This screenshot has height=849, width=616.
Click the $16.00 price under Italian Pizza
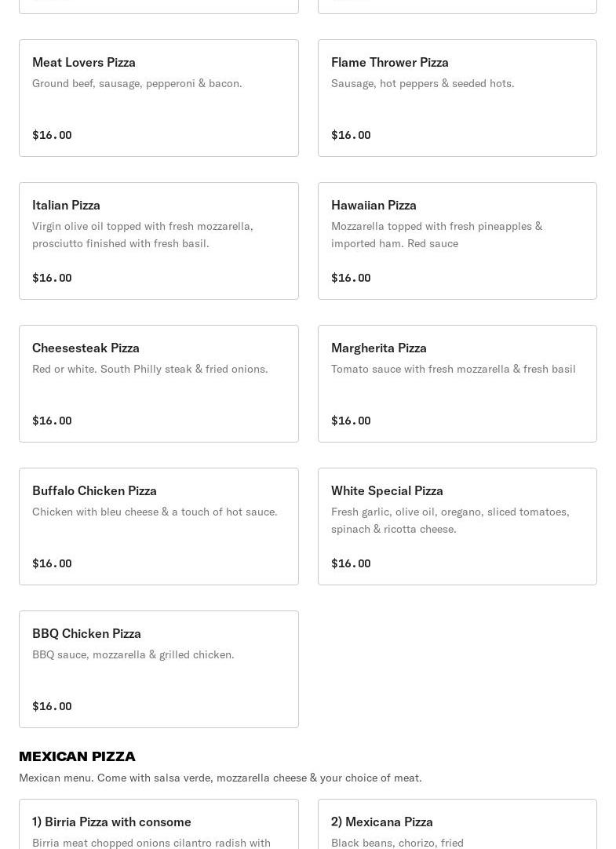52,278
